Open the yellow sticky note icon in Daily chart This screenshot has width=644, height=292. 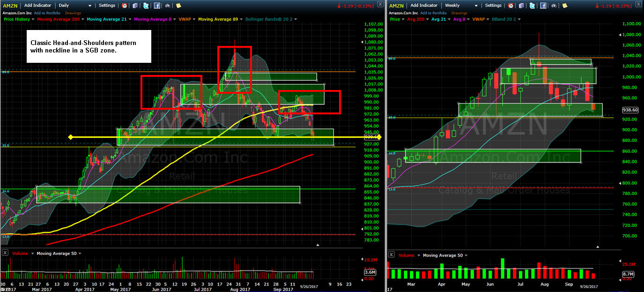(178, 6)
